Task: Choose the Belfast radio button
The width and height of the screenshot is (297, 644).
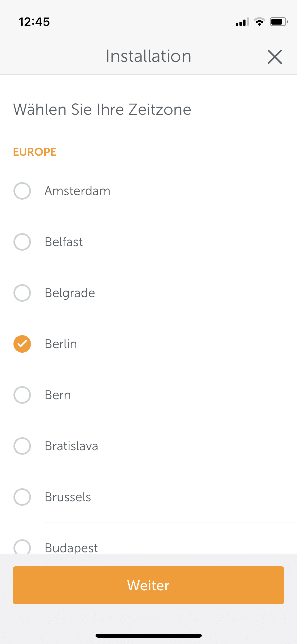Action: (x=22, y=242)
